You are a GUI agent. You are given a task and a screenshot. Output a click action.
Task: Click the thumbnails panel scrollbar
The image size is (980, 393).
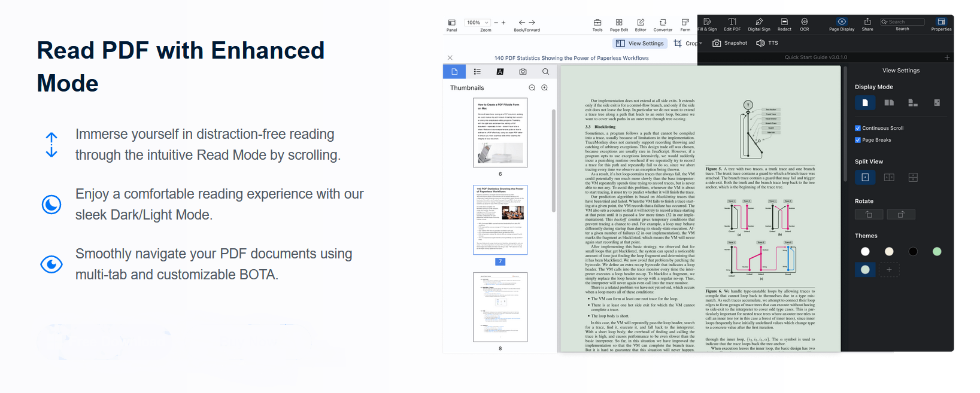554,160
